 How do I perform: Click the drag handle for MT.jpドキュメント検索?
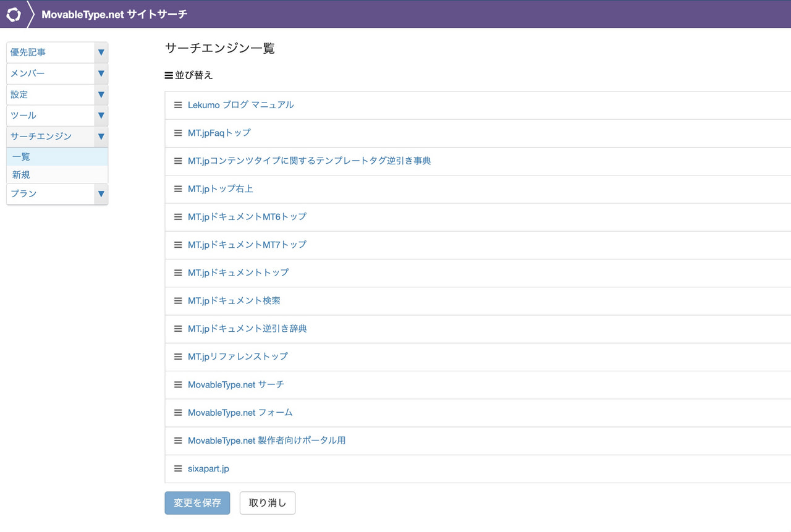click(177, 300)
